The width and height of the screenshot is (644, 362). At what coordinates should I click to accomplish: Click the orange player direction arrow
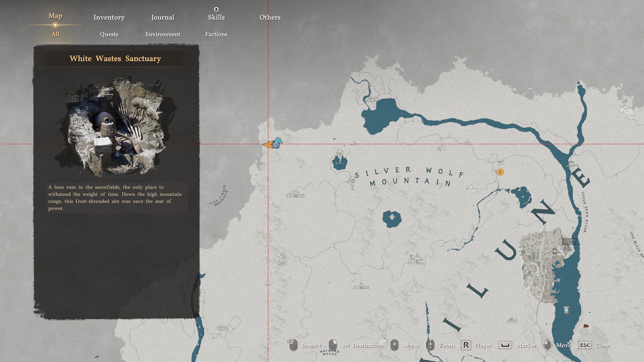267,145
